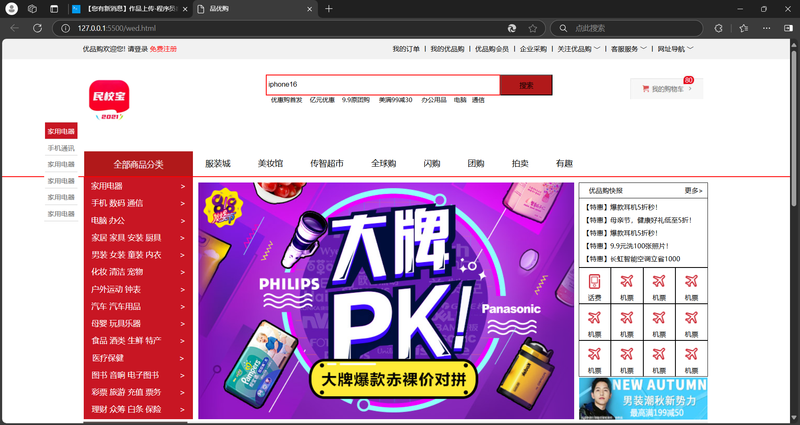The image size is (800, 425).
Task: Open news 9.9元洗100张照片
Action: [x=627, y=246]
